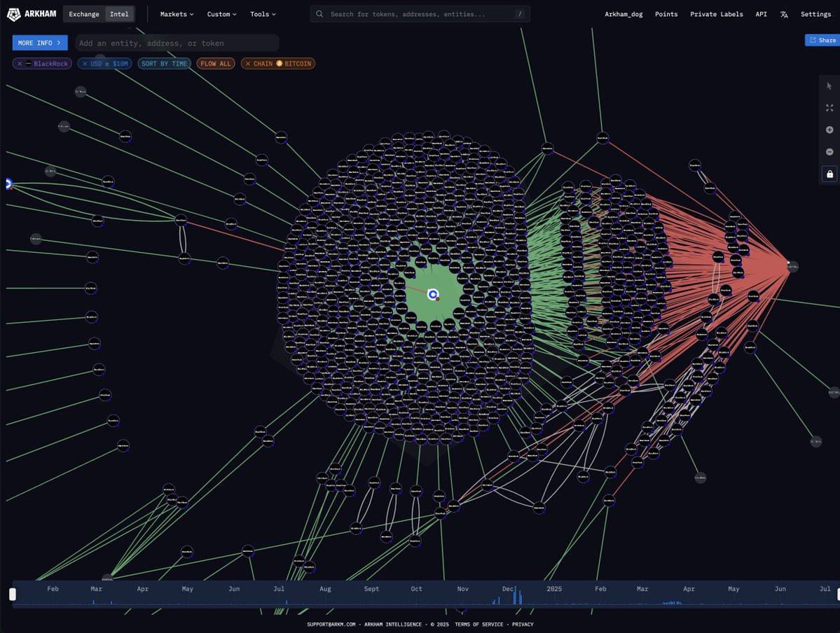This screenshot has width=840, height=633.
Task: Click the timeline left range handle
Action: [13, 594]
